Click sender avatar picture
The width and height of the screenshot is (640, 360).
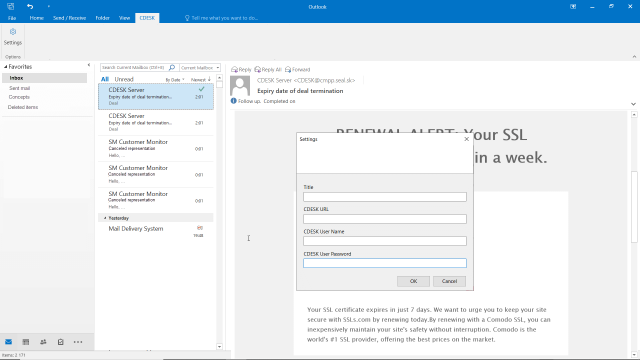coord(240,86)
